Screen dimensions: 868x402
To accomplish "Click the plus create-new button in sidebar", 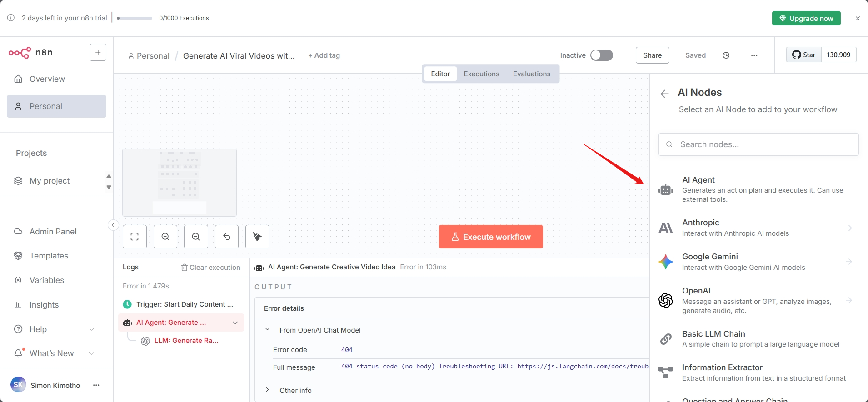I will [x=98, y=52].
